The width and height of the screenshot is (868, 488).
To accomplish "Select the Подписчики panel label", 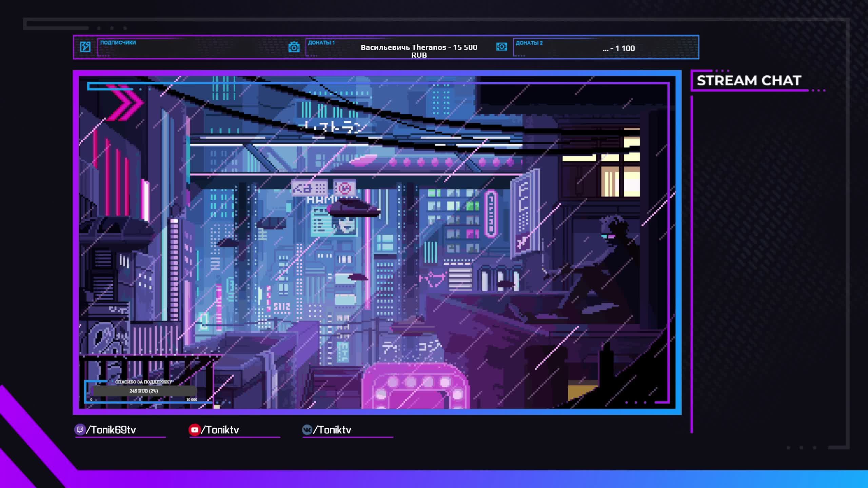I will tap(118, 43).
